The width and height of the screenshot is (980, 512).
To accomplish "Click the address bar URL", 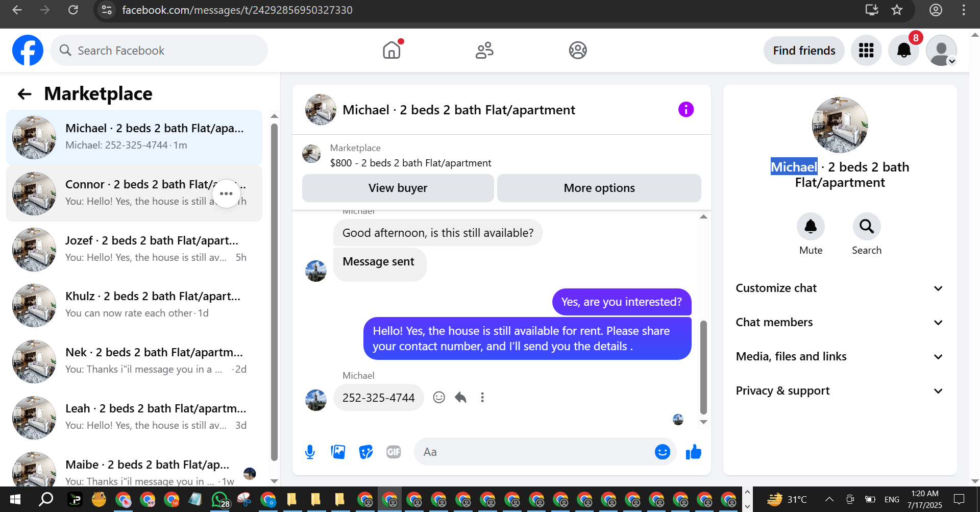I will click(237, 10).
